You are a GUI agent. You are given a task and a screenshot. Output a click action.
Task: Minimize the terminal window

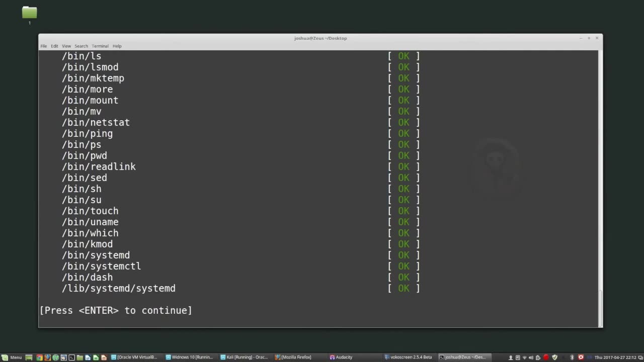click(x=581, y=38)
